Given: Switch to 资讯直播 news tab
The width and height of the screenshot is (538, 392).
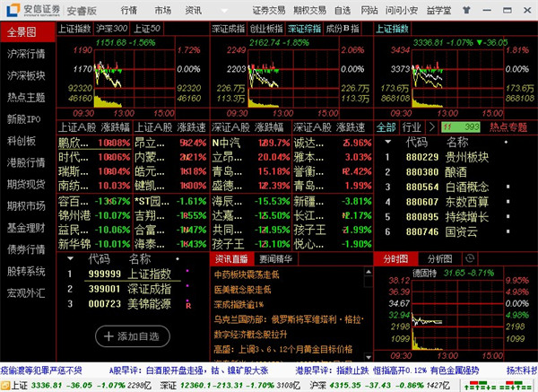Looking at the screenshot, I should (231, 259).
